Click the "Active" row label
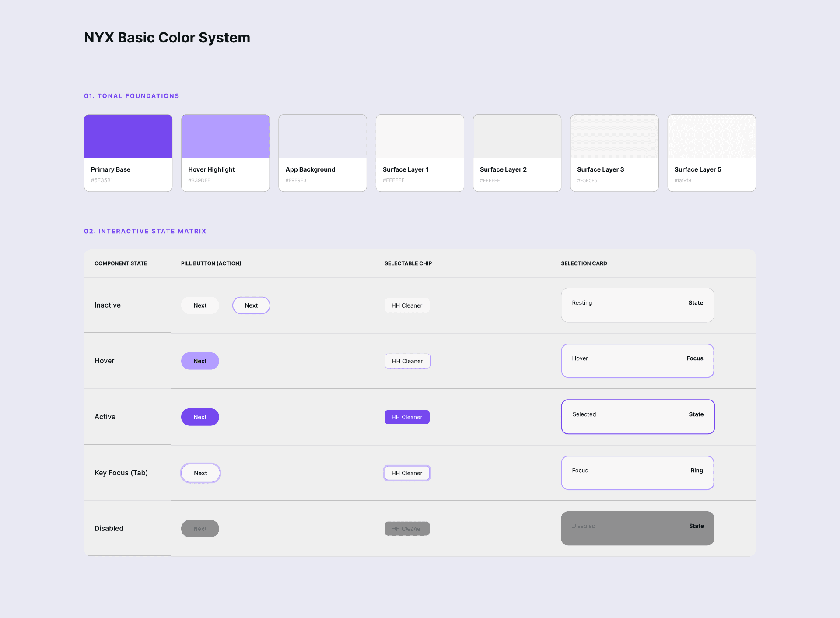The width and height of the screenshot is (840, 618). click(x=105, y=417)
